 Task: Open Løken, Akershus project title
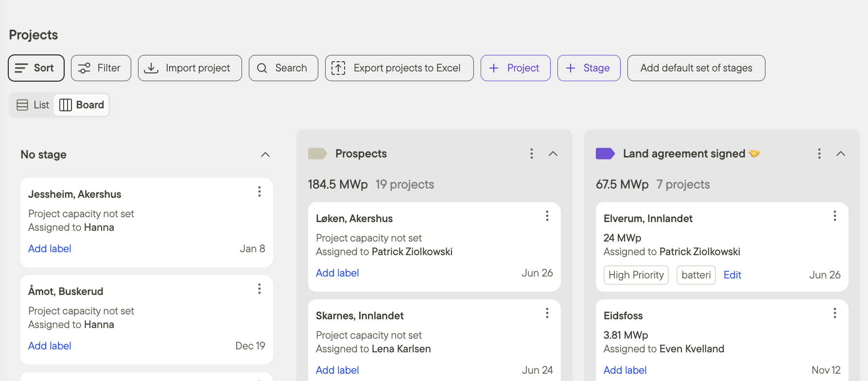pyautogui.click(x=354, y=219)
